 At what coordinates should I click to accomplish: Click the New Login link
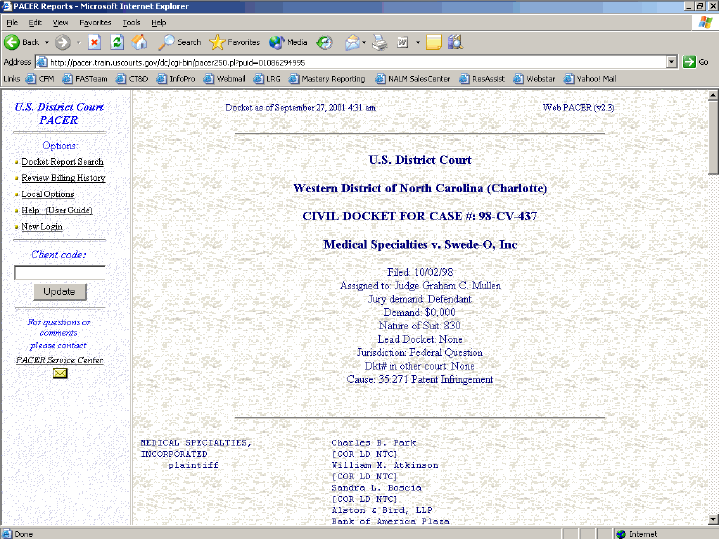click(x=42, y=227)
